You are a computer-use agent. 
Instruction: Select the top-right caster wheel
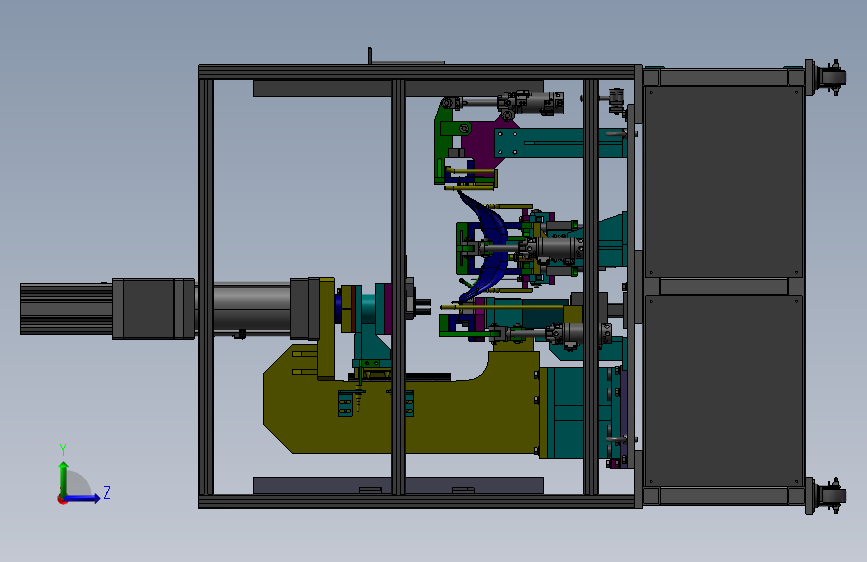pyautogui.click(x=832, y=77)
